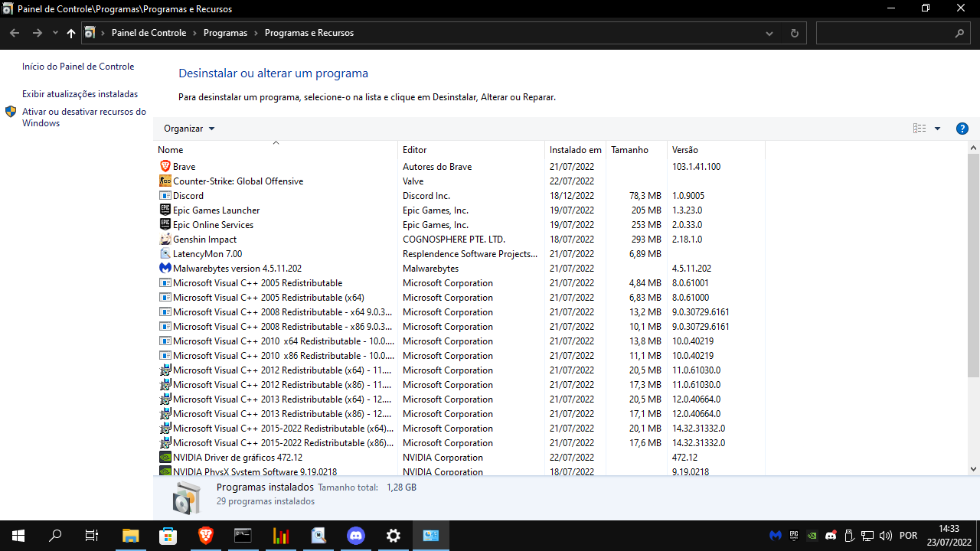Screen dimensions: 980x551
Task: Expand the address bar history dropdown
Action: pyautogui.click(x=769, y=33)
